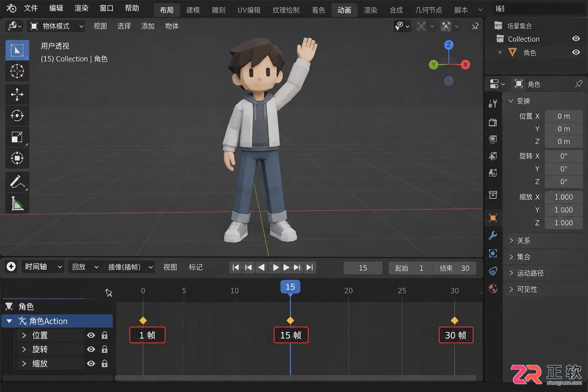Activate the combined Transform tool
Image resolution: width=588 pixels, height=392 pixels.
pyautogui.click(x=17, y=158)
